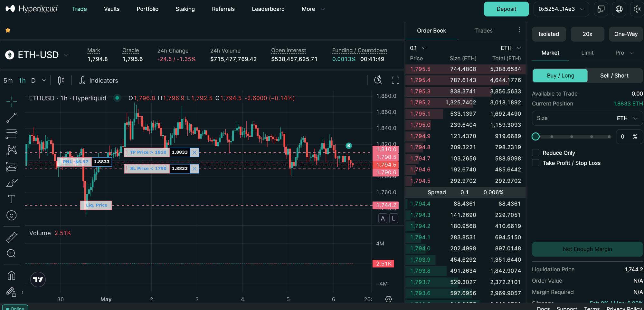Select the pattern drawing tool
644x310 pixels.
(12, 150)
